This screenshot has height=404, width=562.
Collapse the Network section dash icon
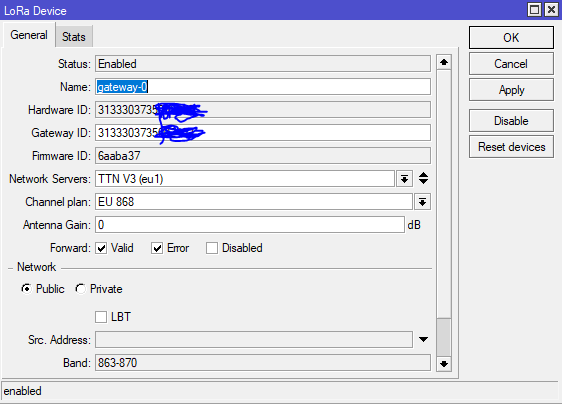click(x=10, y=268)
